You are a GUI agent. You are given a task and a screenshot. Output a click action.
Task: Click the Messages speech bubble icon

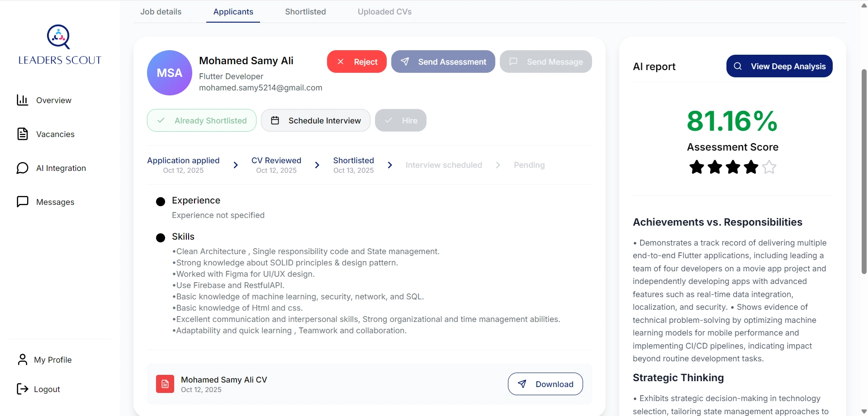coord(22,202)
